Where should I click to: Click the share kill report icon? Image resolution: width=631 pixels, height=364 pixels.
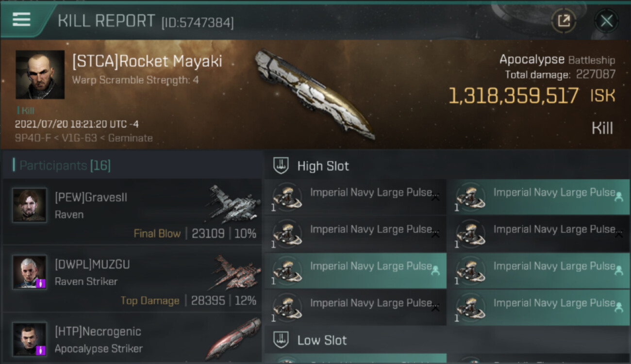click(x=564, y=21)
